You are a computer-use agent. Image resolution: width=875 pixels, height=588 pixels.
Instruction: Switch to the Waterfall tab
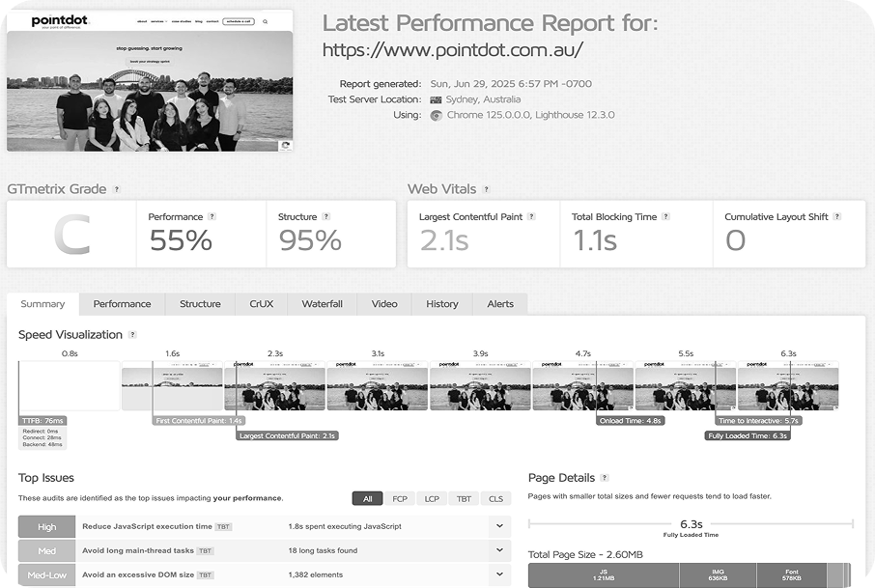click(322, 304)
